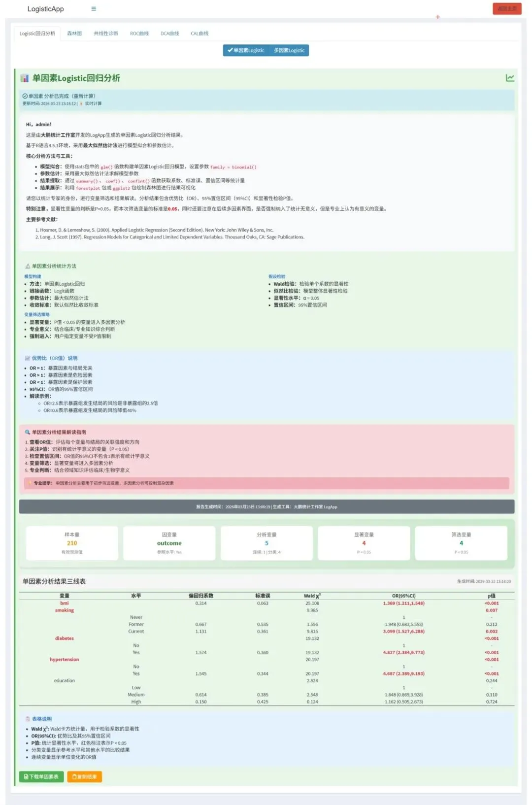
Task: Click the chart icon beside 优势比（OR值）说明
Action: 28,358
